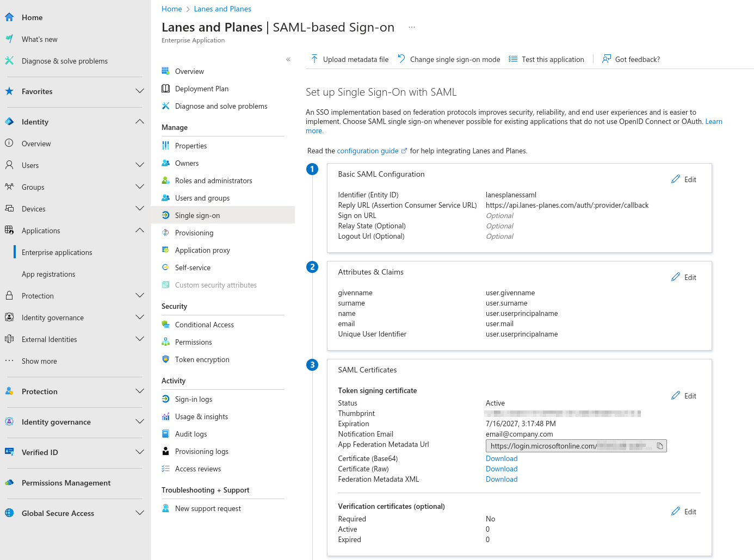
Task: Click the Deployment Plan book icon
Action: 166,89
